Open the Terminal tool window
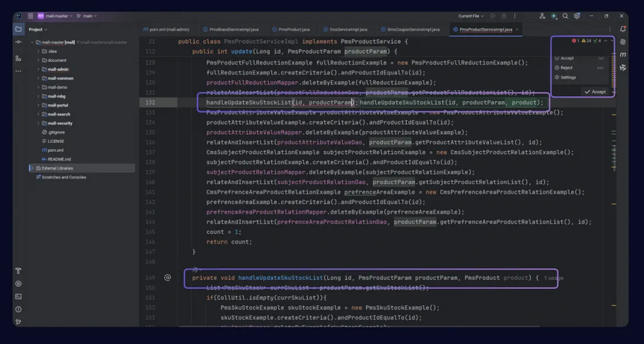This screenshot has width=644, height=344. pos(18,296)
